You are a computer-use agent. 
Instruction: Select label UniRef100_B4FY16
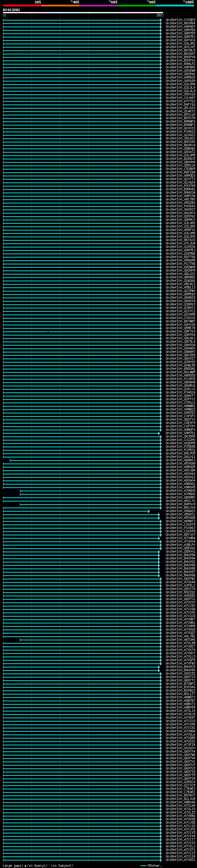pyautogui.click(x=180, y=104)
